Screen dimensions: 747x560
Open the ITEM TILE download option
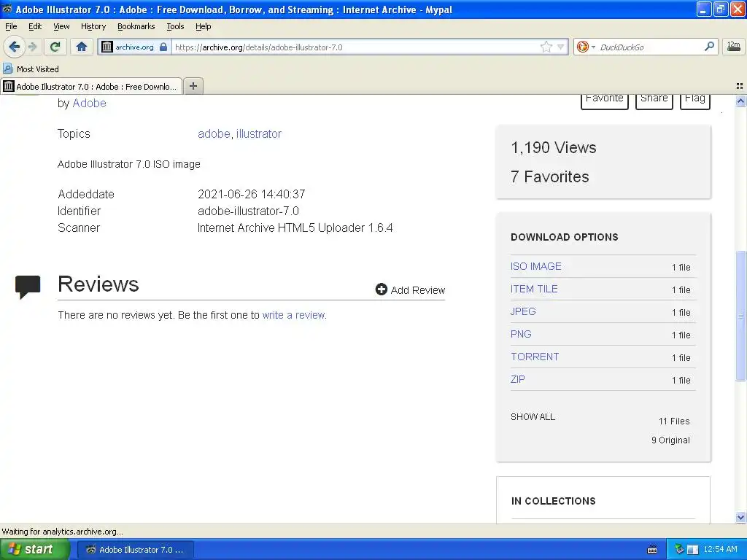(x=534, y=289)
